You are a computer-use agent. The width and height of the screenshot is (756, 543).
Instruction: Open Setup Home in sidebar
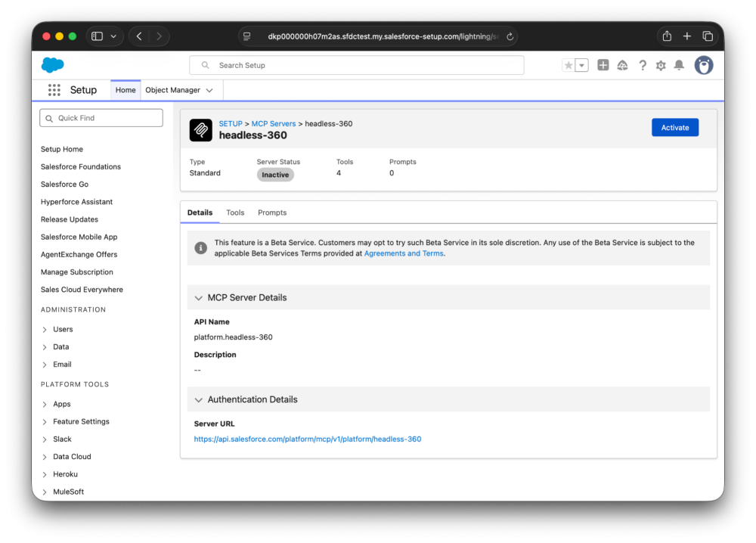[62, 149]
